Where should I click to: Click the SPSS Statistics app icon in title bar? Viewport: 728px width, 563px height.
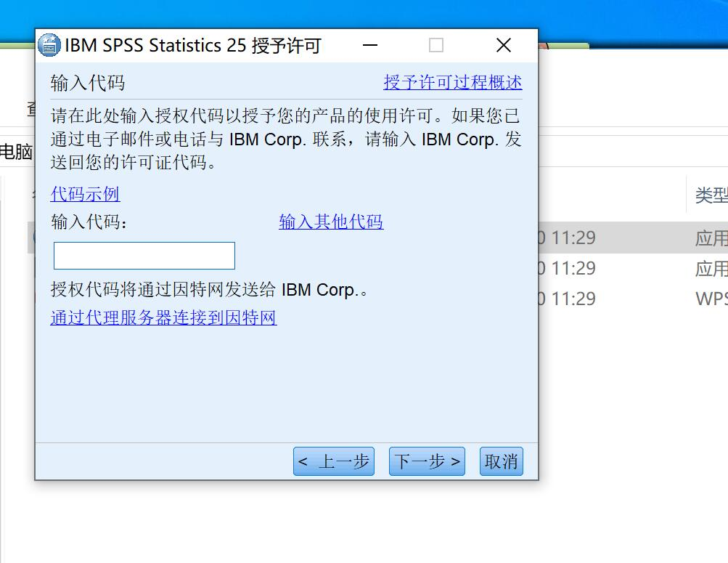click(49, 45)
